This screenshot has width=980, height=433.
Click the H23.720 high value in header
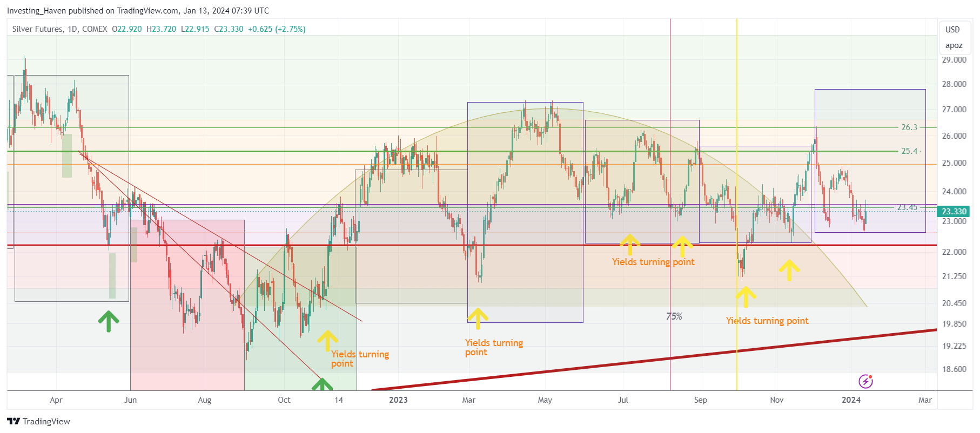[x=161, y=29]
